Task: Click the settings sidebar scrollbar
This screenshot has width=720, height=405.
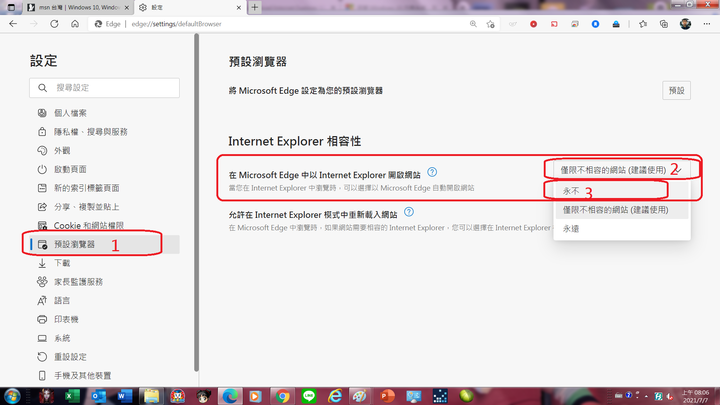Action: 197,202
